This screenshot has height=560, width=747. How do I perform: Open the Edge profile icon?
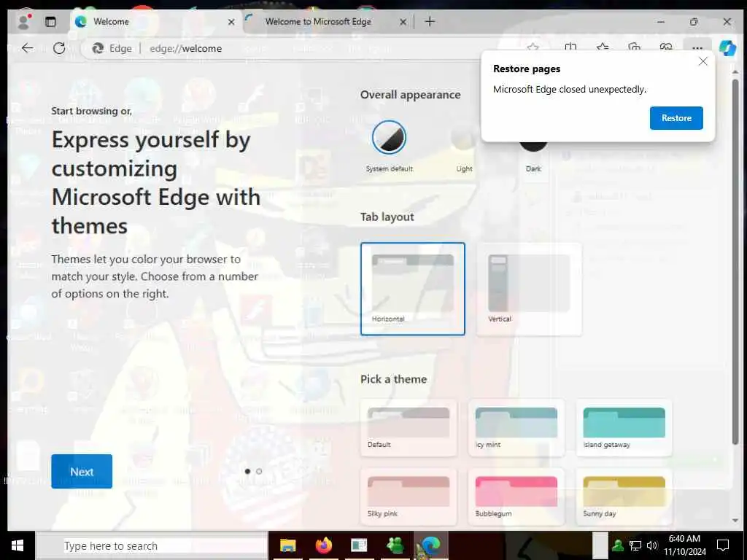23,22
